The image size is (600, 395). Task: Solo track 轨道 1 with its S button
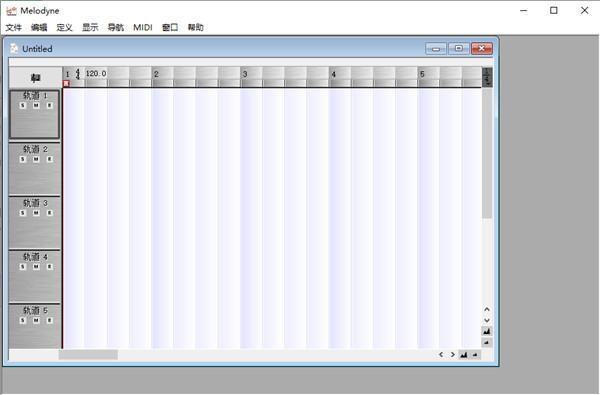(x=23, y=105)
